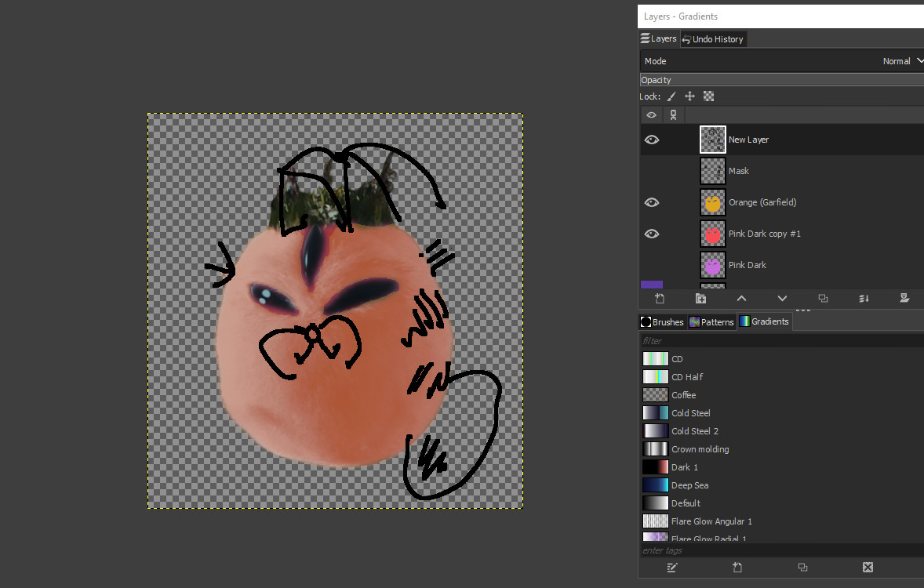Lock pixels with the paintbrush lock icon
Viewport: 924px width, 588px height.
[x=671, y=96]
